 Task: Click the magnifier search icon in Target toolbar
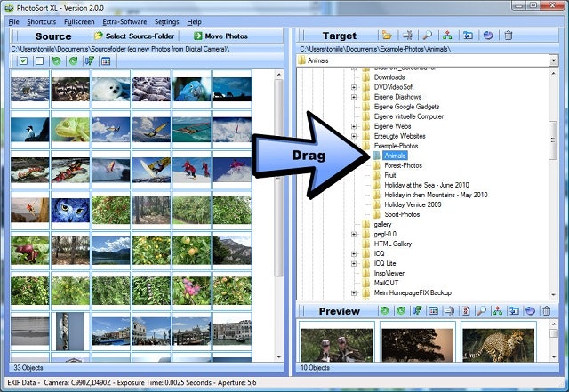pos(428,36)
